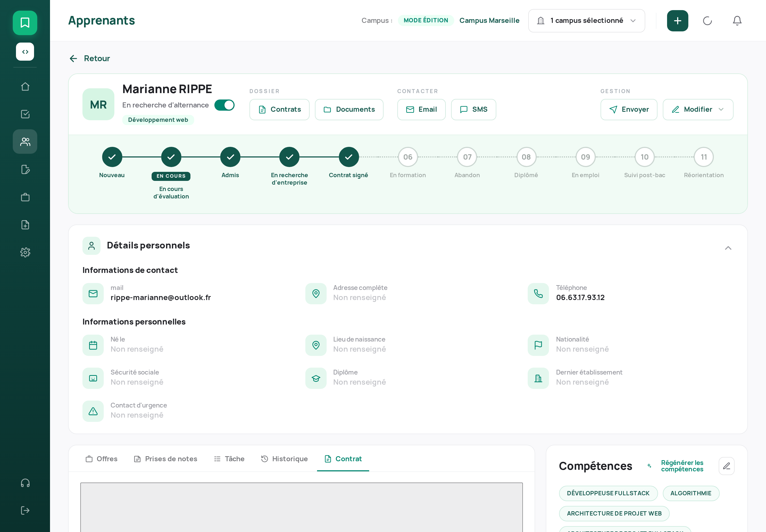Click the phone icon beside Téléphone
Viewport: 766px width, 532px height.
[x=538, y=293]
